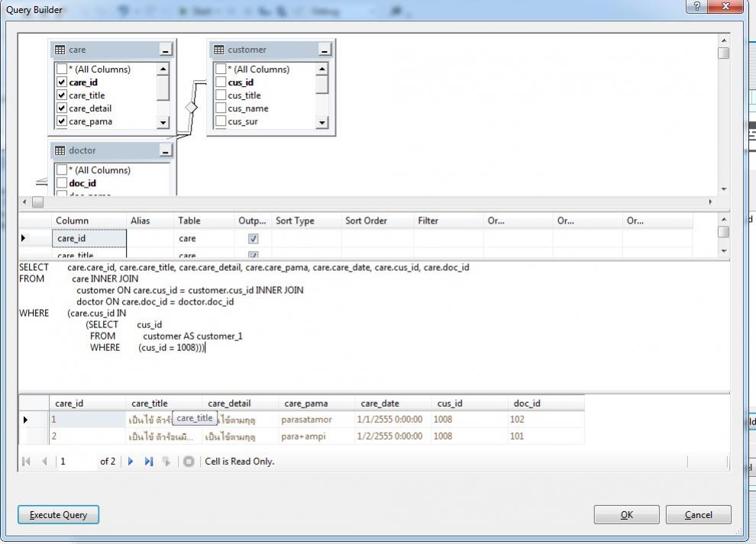Uncheck care_id in care table
This screenshot has width=756, height=544.
pos(62,82)
